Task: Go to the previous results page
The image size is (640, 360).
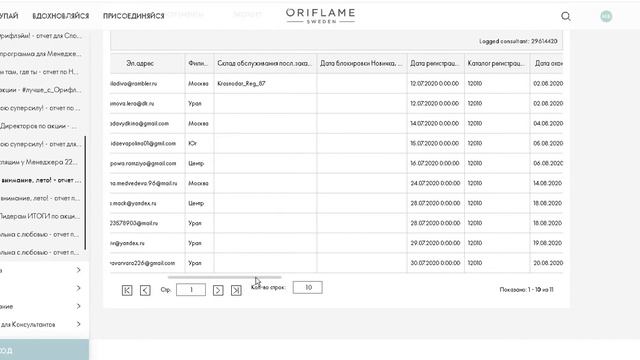Action: click(145, 290)
